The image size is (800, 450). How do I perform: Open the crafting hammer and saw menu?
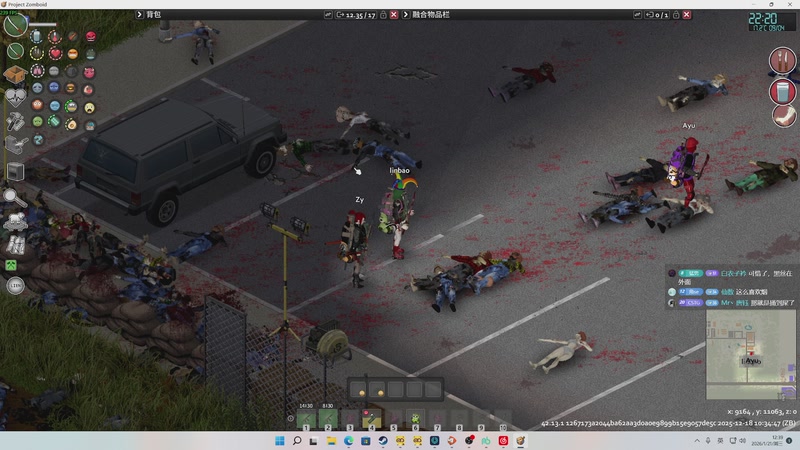click(15, 121)
